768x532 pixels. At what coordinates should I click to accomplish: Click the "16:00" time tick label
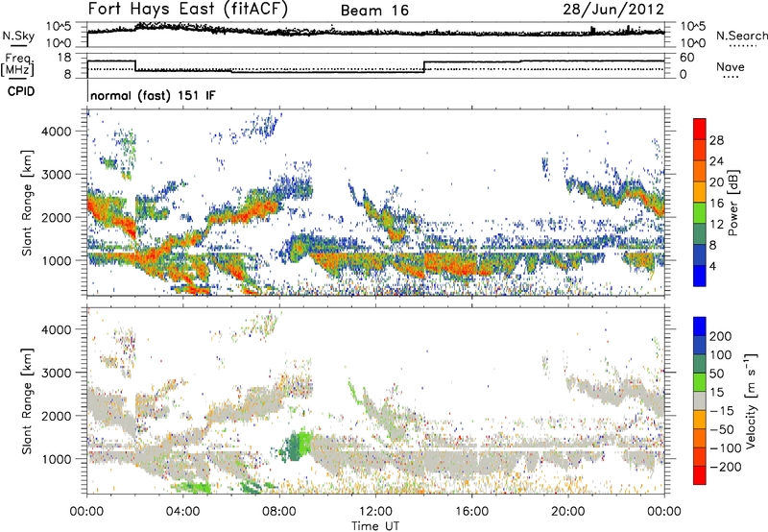coord(471,512)
